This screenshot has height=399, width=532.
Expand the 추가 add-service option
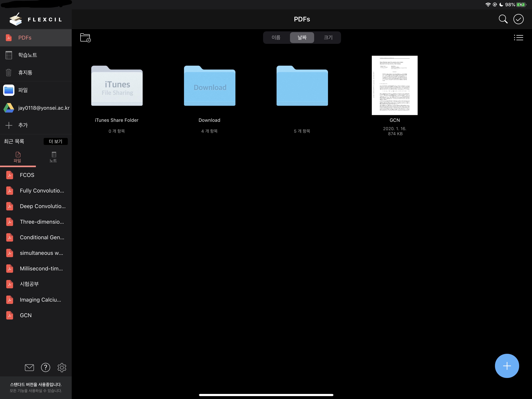(x=23, y=125)
